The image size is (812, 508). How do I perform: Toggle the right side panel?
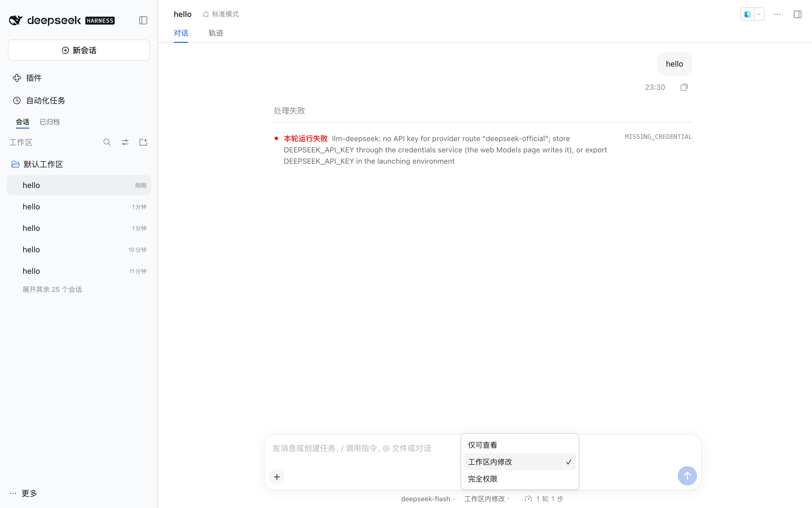tap(798, 14)
